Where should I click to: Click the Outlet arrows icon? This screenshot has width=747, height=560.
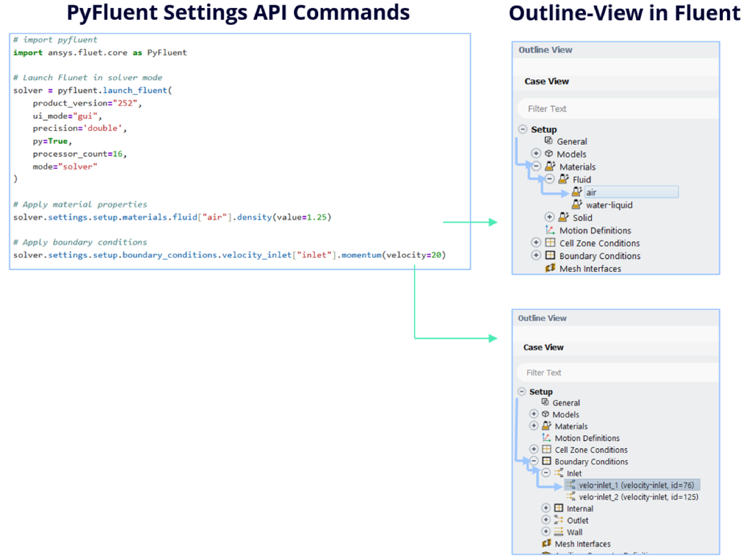click(x=559, y=520)
